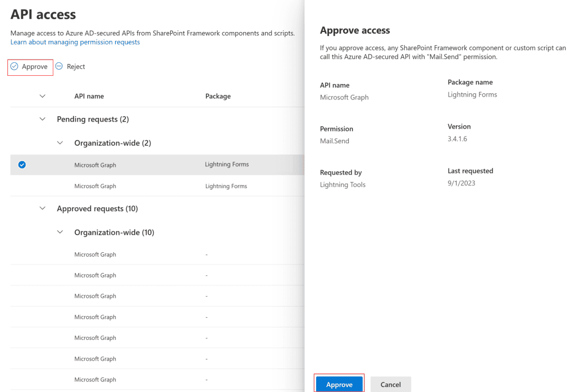Collapse Organization-wide (2) subgroup

click(60, 143)
